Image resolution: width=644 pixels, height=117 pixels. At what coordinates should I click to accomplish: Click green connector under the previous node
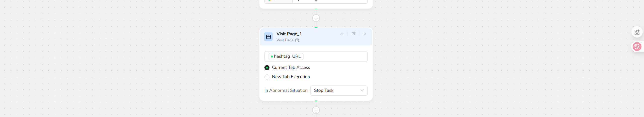click(316, 9)
